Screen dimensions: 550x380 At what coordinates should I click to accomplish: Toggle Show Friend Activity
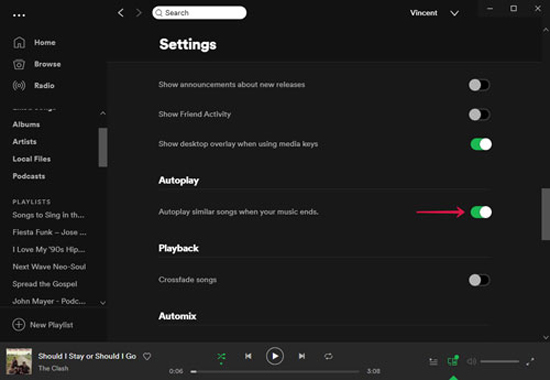tap(479, 114)
